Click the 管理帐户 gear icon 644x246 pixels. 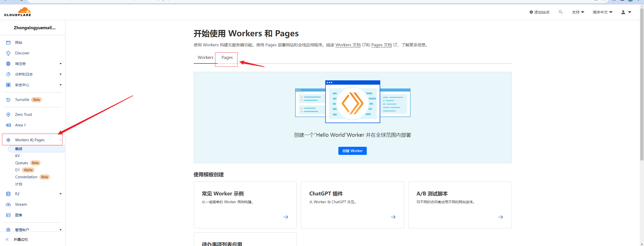8,230
